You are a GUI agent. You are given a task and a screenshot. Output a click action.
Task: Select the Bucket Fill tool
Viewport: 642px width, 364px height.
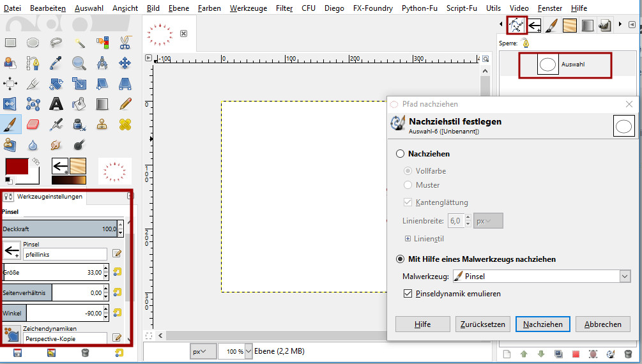(x=79, y=104)
